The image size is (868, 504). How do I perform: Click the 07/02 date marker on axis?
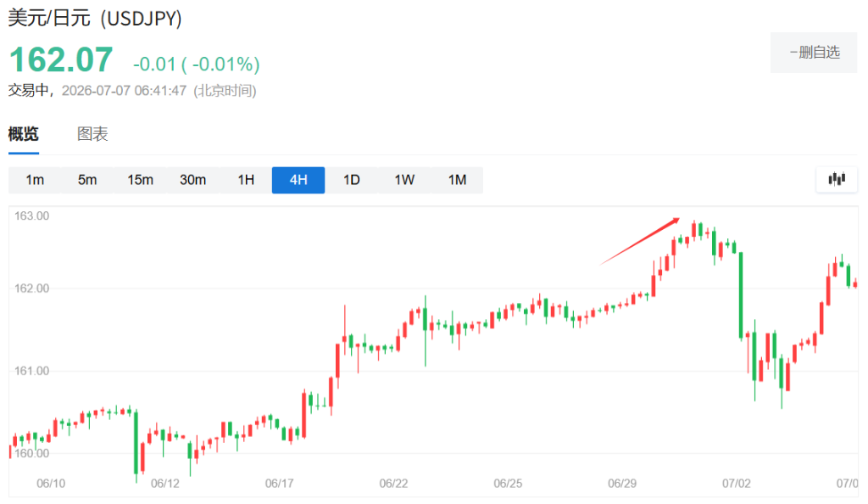click(x=737, y=484)
